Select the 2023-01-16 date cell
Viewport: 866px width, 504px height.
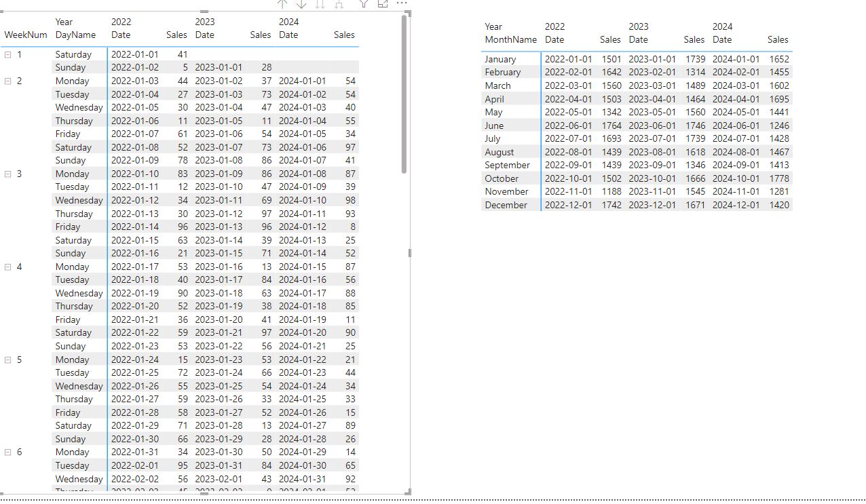(x=219, y=267)
